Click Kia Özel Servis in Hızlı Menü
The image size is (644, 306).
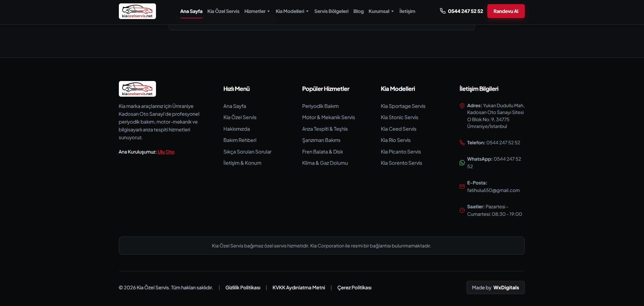[x=240, y=117]
